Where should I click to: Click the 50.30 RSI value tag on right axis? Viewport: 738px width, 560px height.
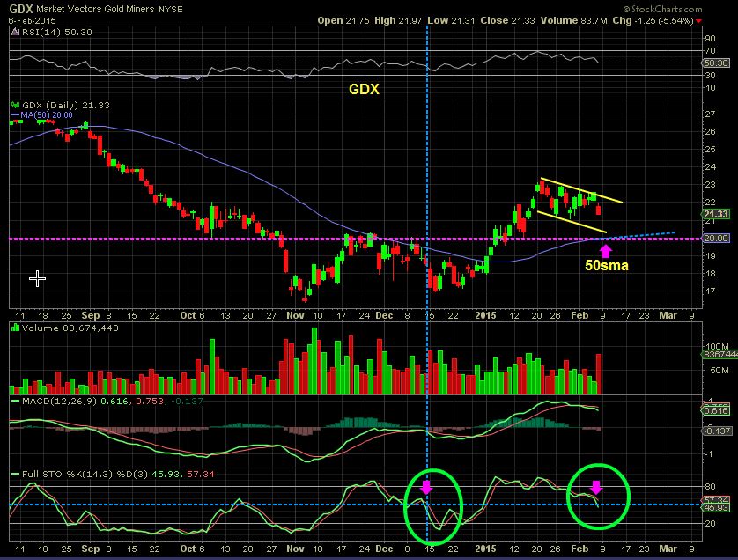pyautogui.click(x=715, y=63)
